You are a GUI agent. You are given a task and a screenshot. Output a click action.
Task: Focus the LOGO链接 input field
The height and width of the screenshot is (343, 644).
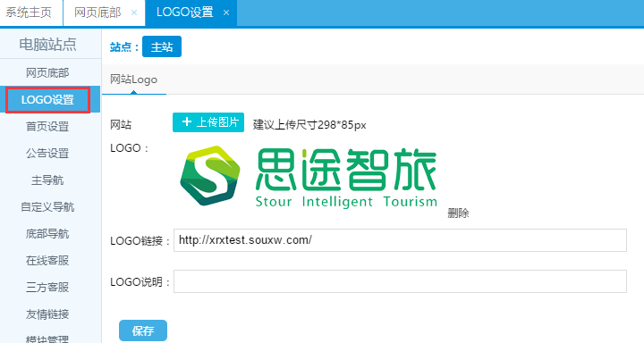[400, 240]
